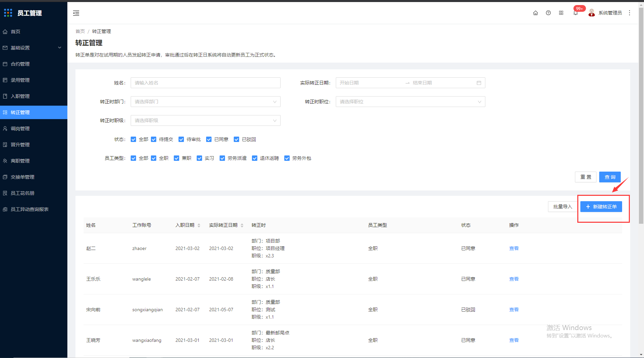Click the 开始日期 start date field
The height and width of the screenshot is (358, 644).
[x=371, y=83]
